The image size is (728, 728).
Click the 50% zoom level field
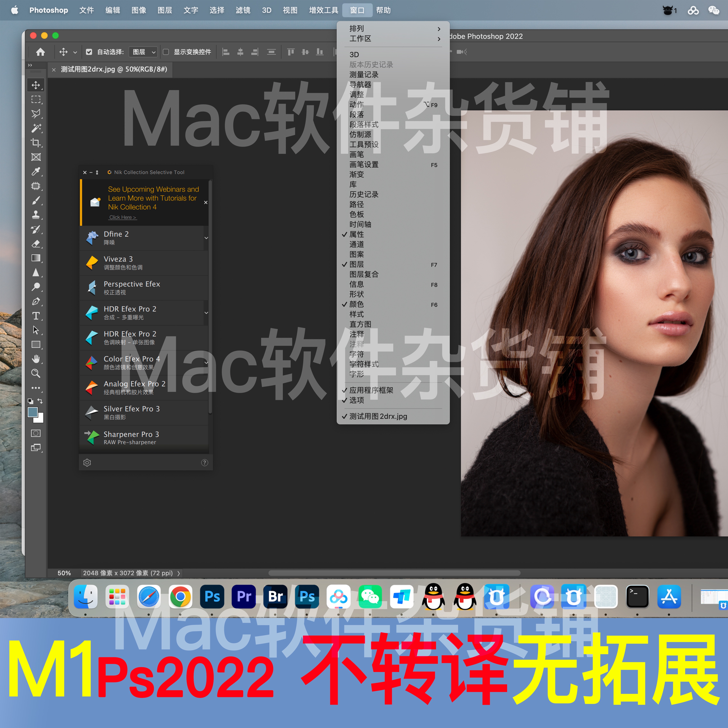pos(64,573)
